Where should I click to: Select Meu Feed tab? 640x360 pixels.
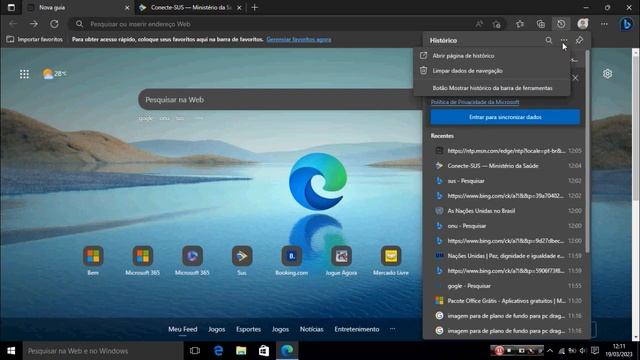pyautogui.click(x=182, y=329)
